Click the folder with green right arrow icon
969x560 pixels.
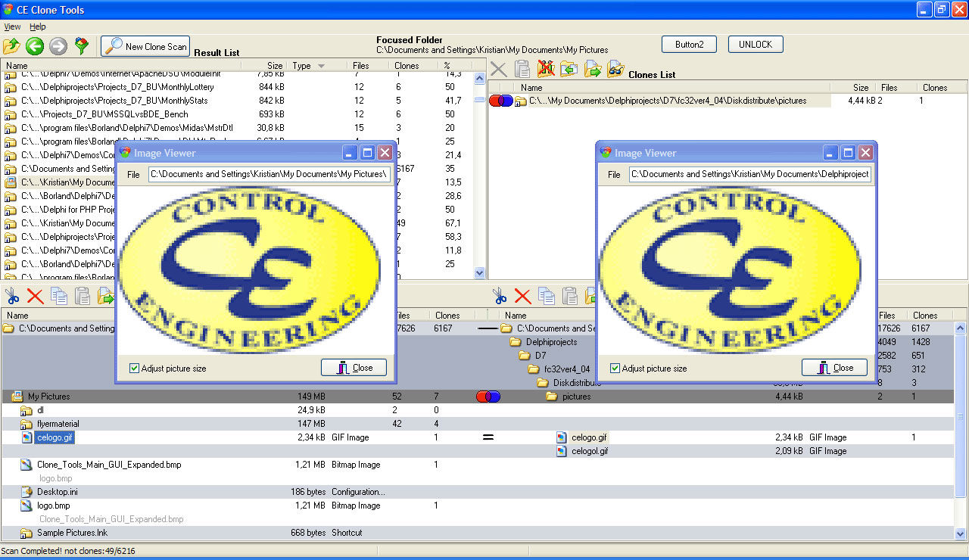click(592, 69)
